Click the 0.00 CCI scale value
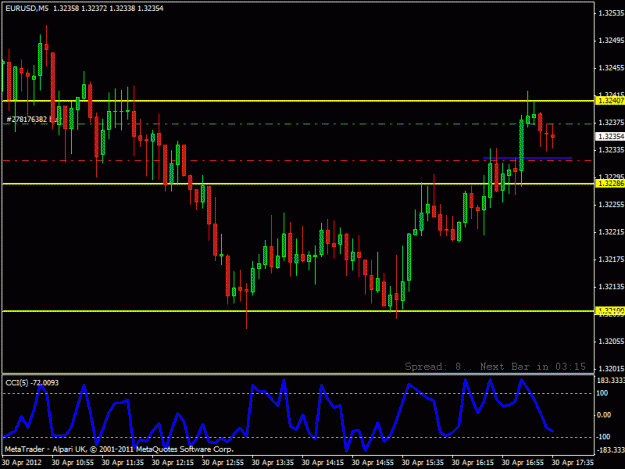The image size is (625, 469). click(604, 415)
